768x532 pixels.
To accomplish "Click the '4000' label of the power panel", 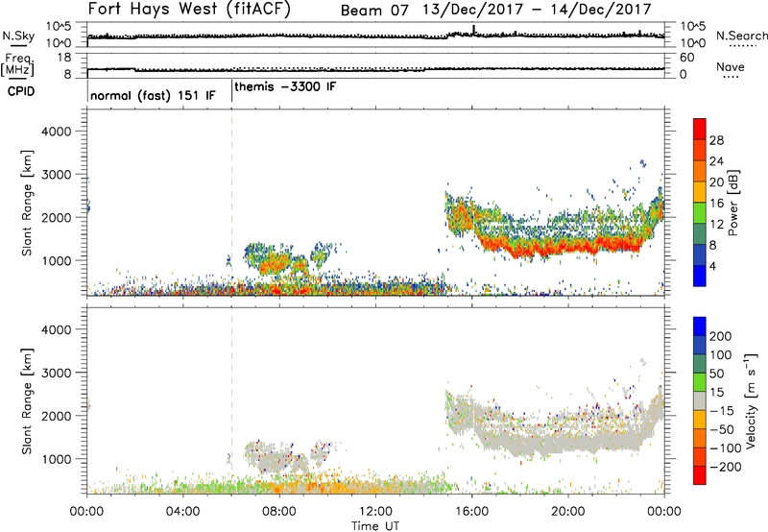I will coord(56,132).
